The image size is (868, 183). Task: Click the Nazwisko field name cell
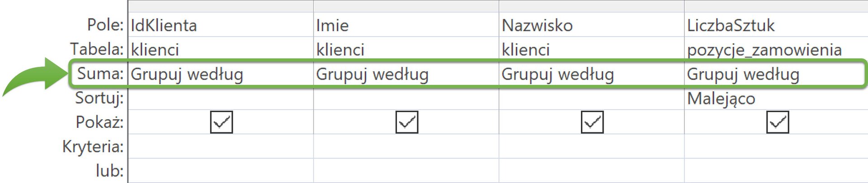[x=591, y=25]
